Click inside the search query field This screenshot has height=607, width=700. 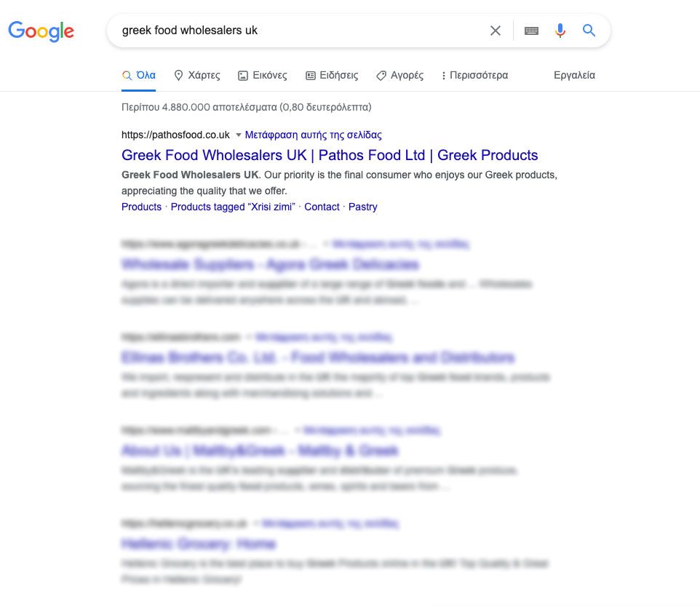click(x=291, y=31)
